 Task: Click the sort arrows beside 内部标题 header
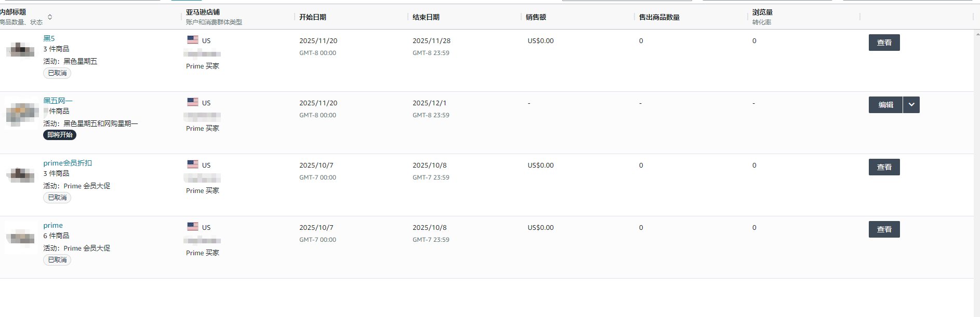pos(50,17)
